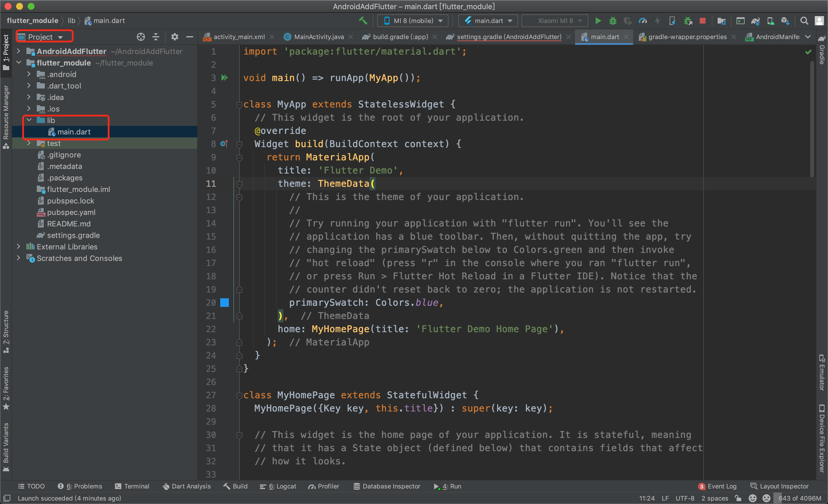Open the MI 8 (mobile) device dropdown
Screen dimensions: 828x504
pos(413,21)
